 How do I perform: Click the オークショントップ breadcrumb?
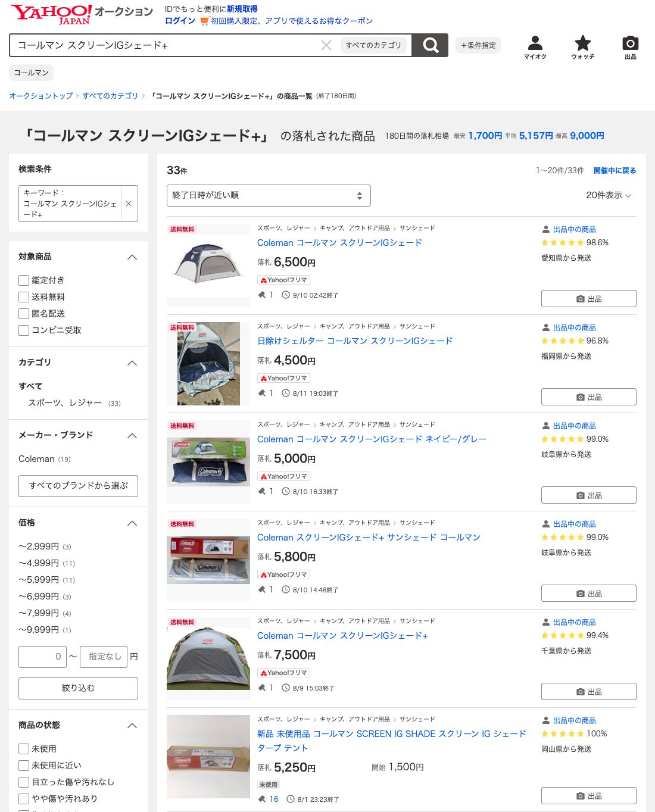(41, 96)
